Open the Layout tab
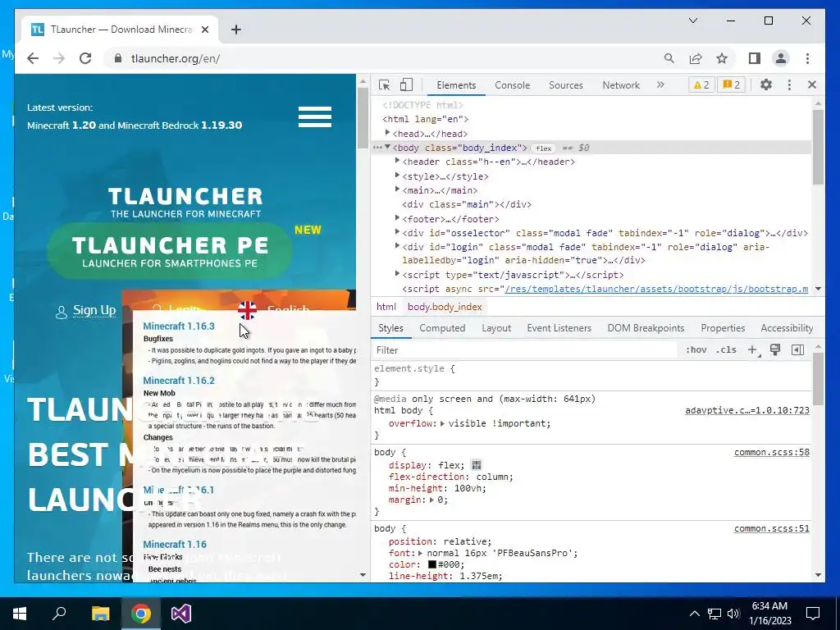840x630 pixels. [496, 328]
